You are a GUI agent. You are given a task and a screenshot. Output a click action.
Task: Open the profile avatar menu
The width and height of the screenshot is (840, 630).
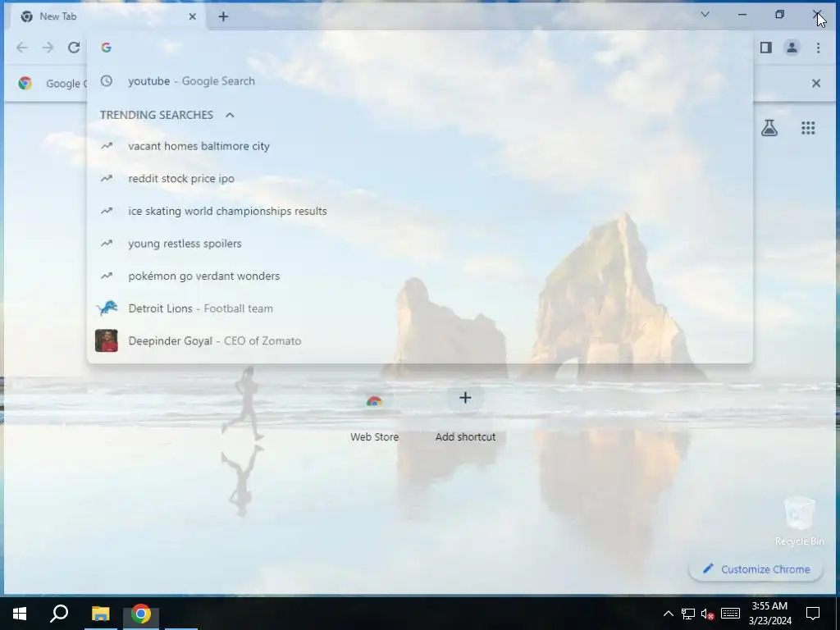tap(792, 48)
